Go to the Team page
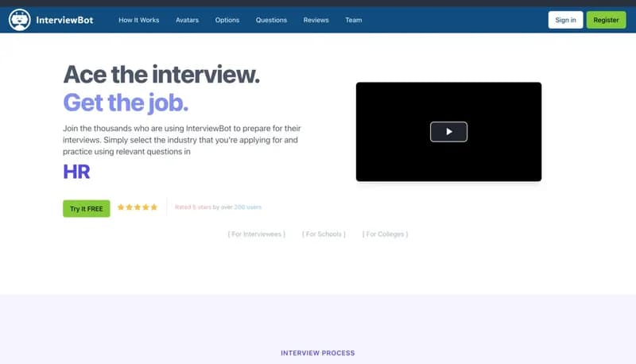Image resolution: width=636 pixels, height=364 pixels. [354, 20]
